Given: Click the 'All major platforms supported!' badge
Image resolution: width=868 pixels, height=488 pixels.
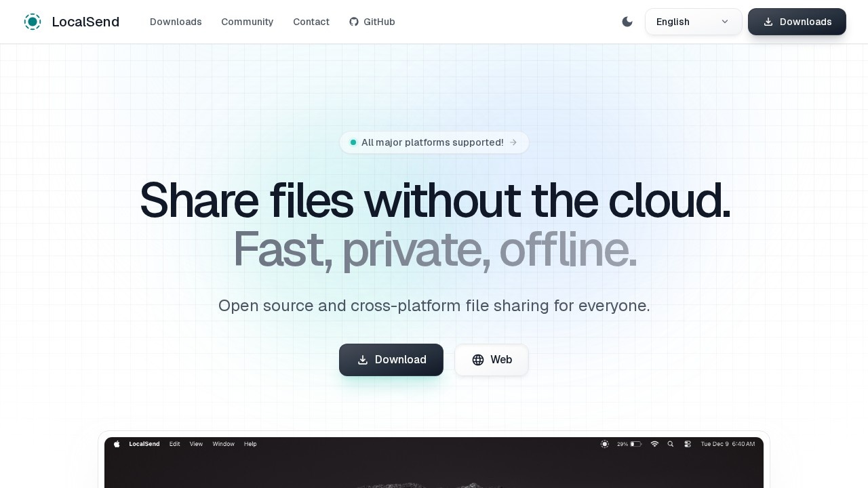Looking at the screenshot, I should point(434,142).
